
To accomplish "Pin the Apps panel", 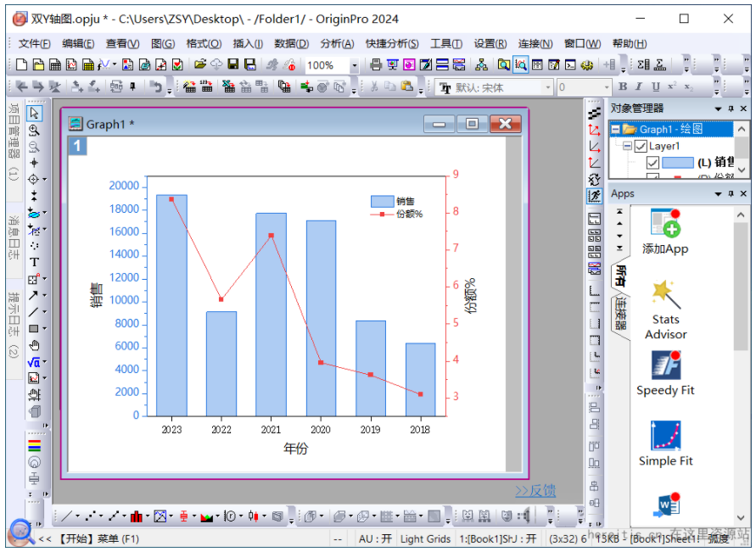I will click(731, 193).
